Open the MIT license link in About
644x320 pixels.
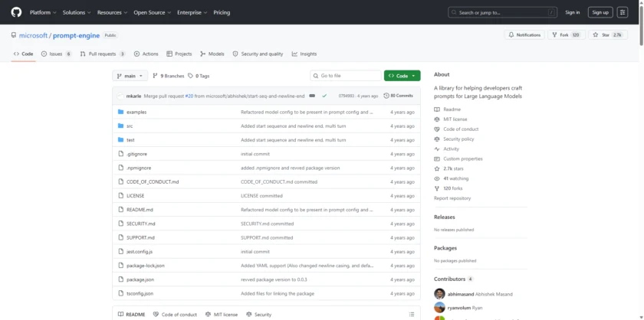tap(451, 119)
